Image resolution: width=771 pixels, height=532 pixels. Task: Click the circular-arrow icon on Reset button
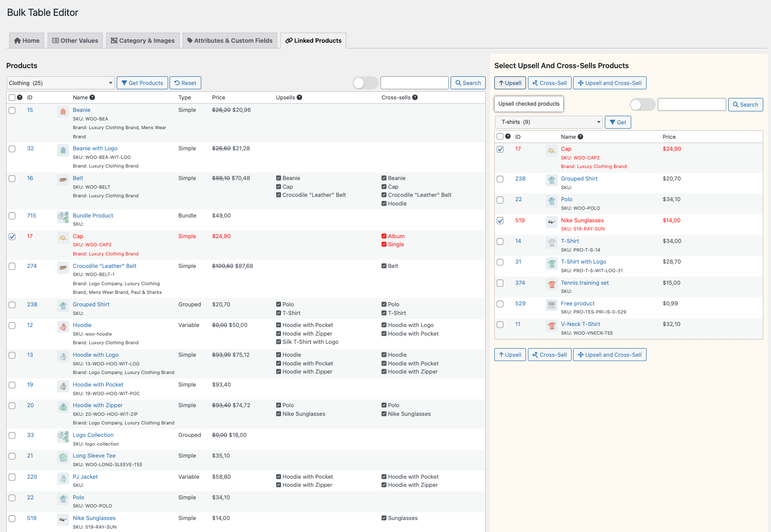[x=176, y=83]
